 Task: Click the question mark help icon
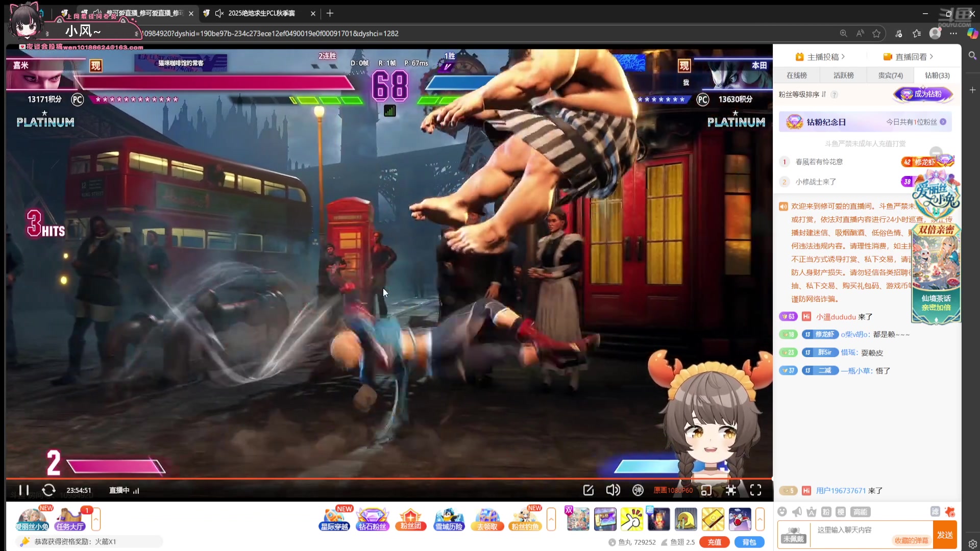[x=834, y=94]
